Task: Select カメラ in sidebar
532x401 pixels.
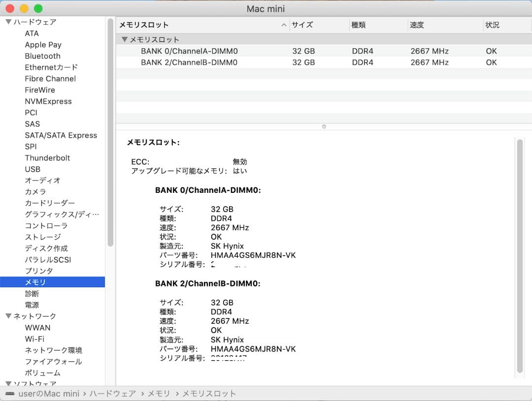Action: pyautogui.click(x=35, y=192)
